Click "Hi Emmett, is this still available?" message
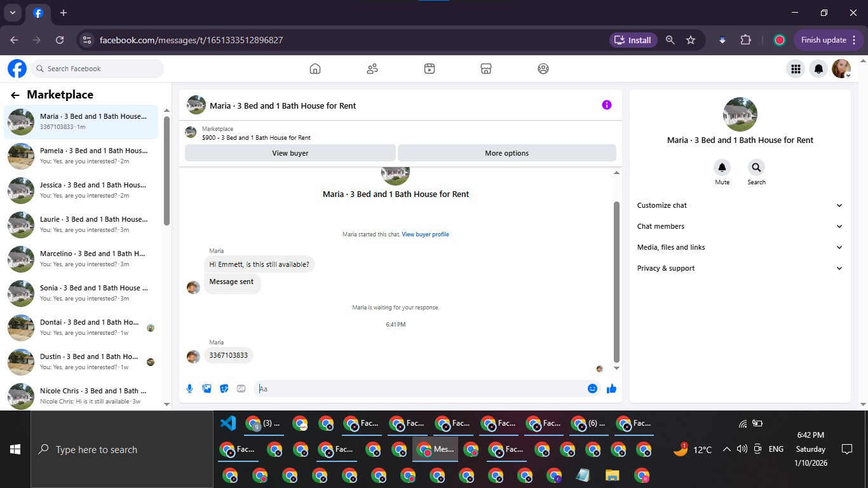868x488 pixels. tap(259, 264)
